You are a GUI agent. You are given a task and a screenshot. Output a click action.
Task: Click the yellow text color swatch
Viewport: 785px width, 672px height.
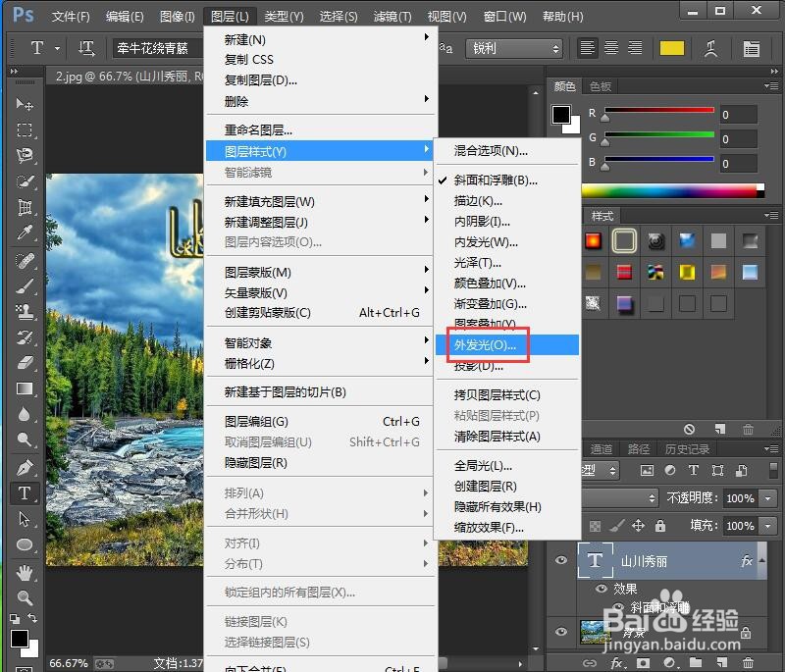point(672,47)
